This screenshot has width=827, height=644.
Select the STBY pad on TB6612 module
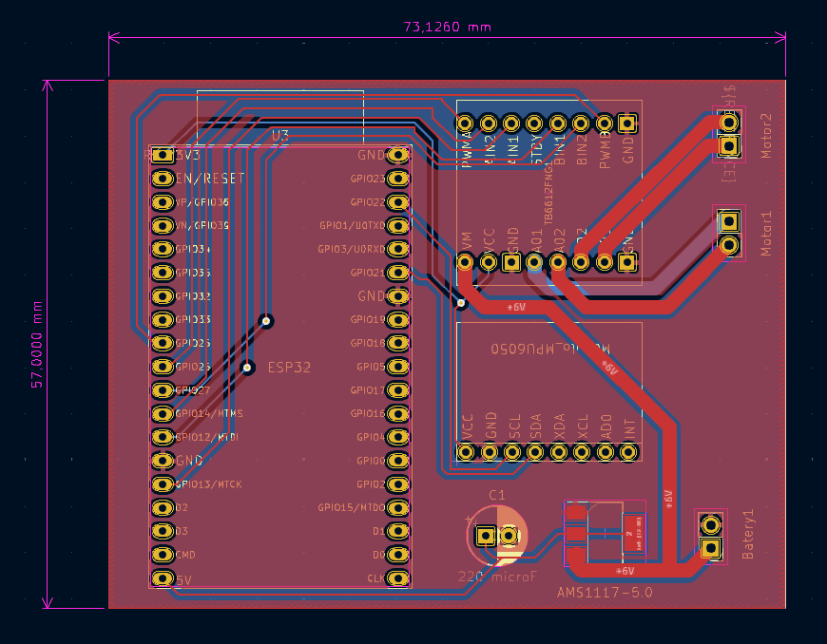534,123
